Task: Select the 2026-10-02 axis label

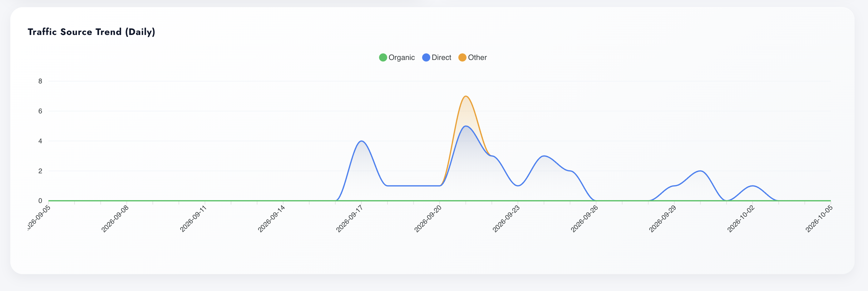Action: (x=741, y=219)
